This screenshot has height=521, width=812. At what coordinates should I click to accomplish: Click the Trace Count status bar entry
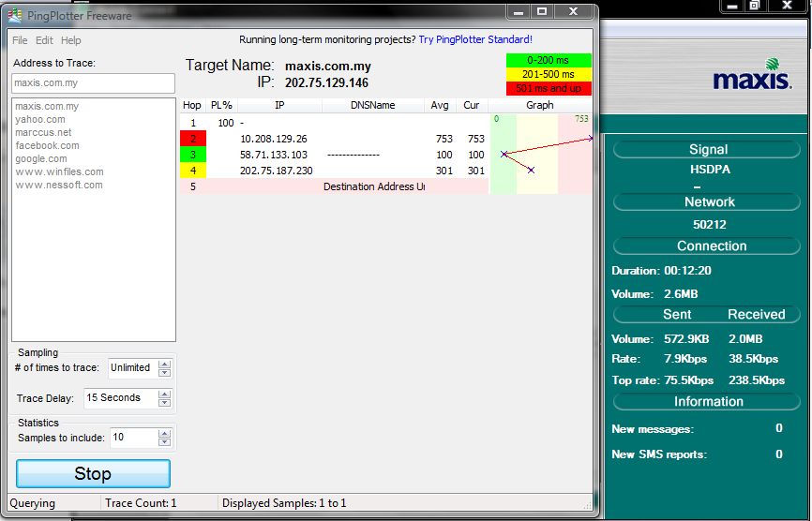[x=141, y=503]
